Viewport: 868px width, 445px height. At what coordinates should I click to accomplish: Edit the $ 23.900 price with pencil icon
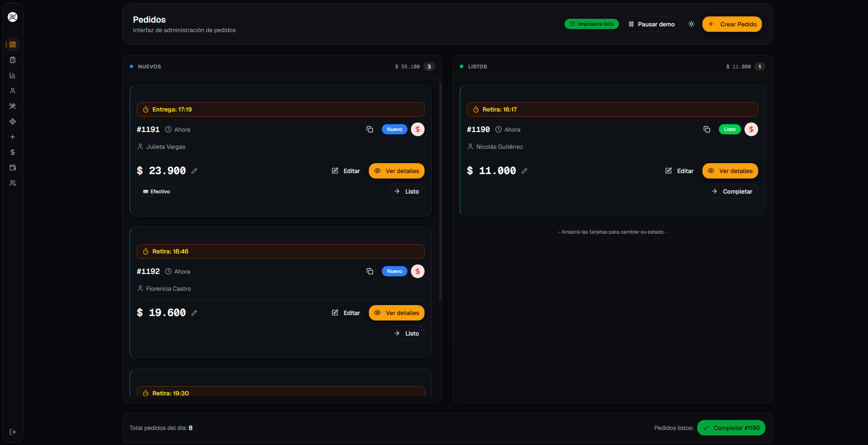(194, 171)
